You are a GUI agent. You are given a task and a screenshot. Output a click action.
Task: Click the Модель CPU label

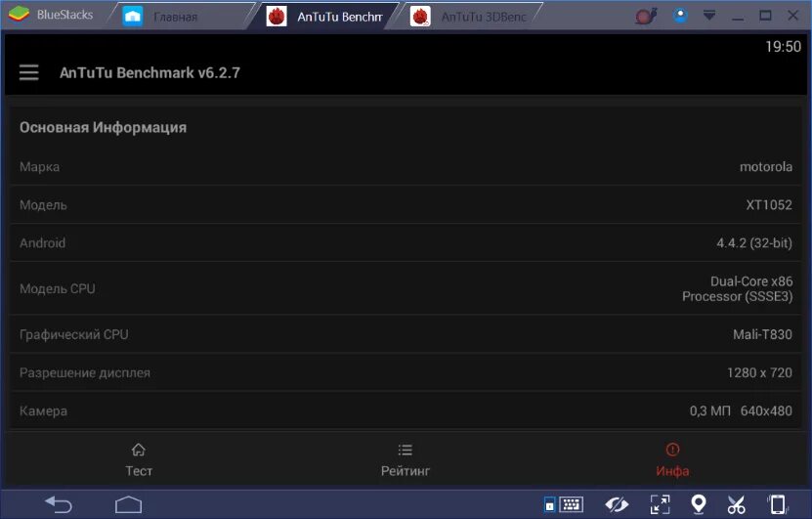(58, 288)
